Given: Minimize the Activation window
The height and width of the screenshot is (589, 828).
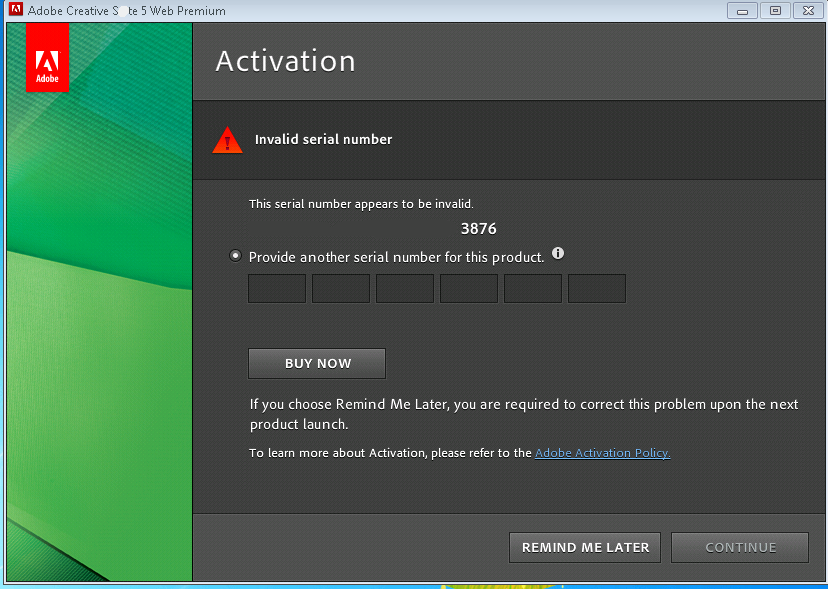Looking at the screenshot, I should (x=742, y=11).
